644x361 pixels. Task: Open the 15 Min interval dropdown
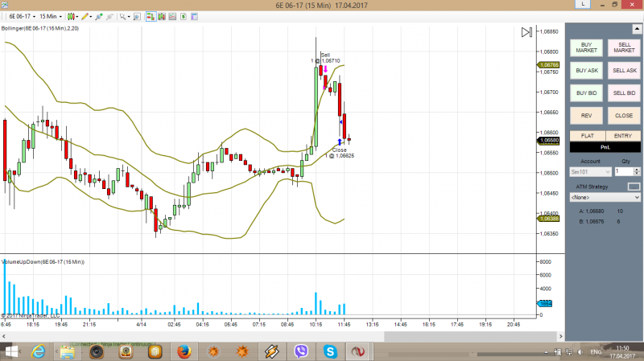tap(51, 16)
